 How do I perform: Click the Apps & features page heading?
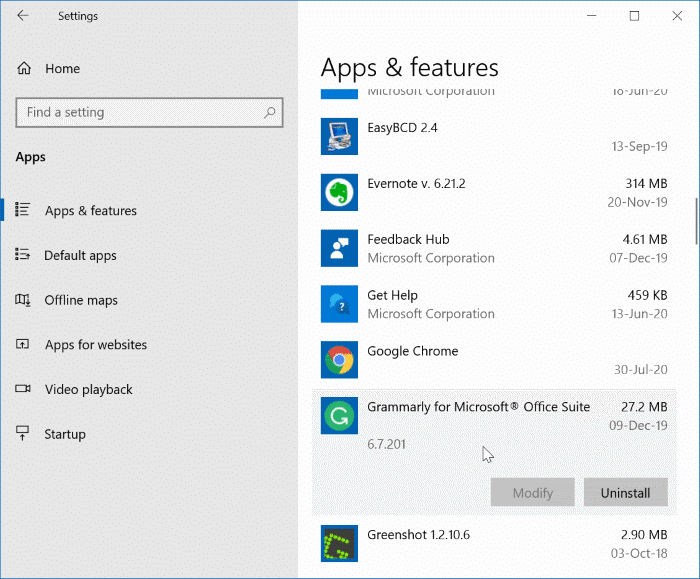coord(409,68)
